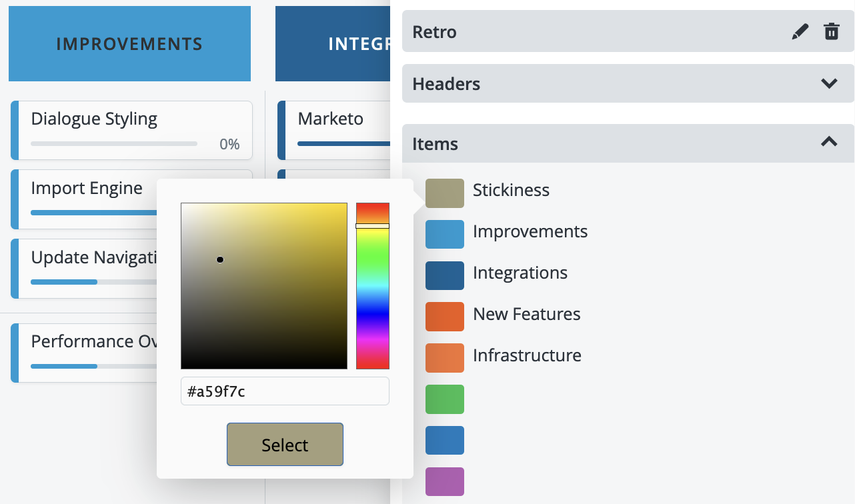The image size is (855, 504).
Task: Click the unlabeled green color swatch
Action: (444, 399)
